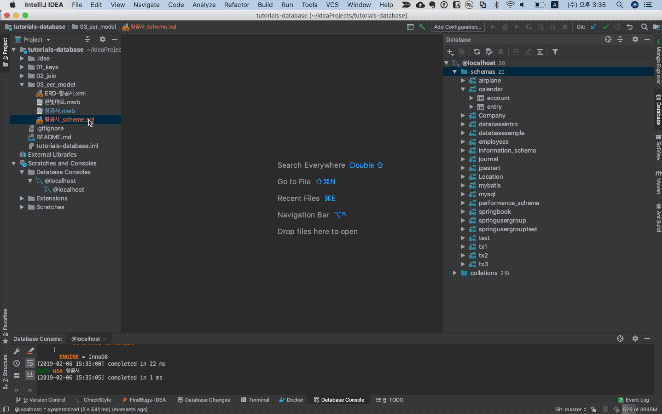
Task: Click the Wi-Fi icon in macOS menu bar
Action: pyautogui.click(x=510, y=5)
